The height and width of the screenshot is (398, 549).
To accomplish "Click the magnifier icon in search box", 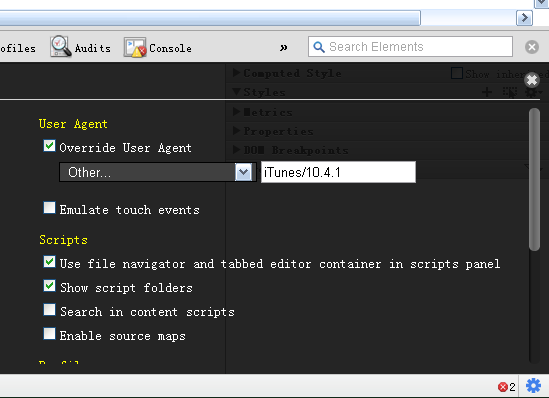I will point(319,47).
